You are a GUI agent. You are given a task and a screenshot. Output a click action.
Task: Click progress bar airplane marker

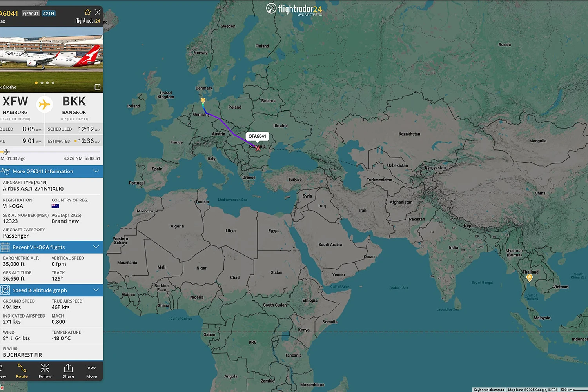pos(6,152)
